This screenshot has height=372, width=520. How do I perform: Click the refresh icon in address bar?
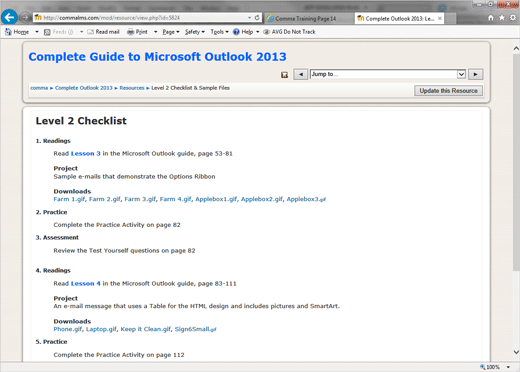click(x=257, y=18)
